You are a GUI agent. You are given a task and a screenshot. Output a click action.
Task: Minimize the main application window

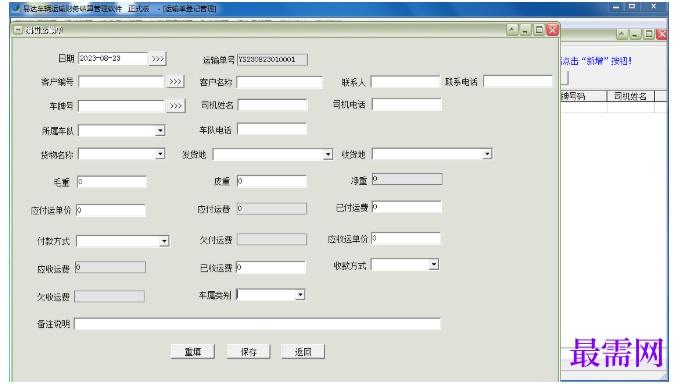click(615, 7)
